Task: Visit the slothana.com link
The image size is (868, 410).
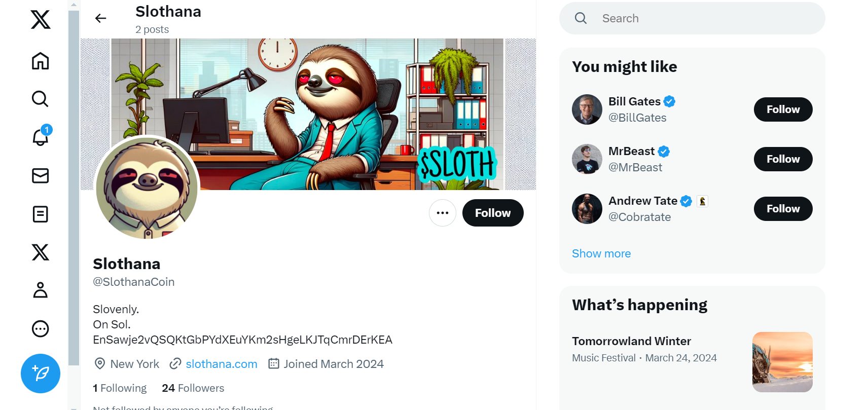Action: point(222,364)
